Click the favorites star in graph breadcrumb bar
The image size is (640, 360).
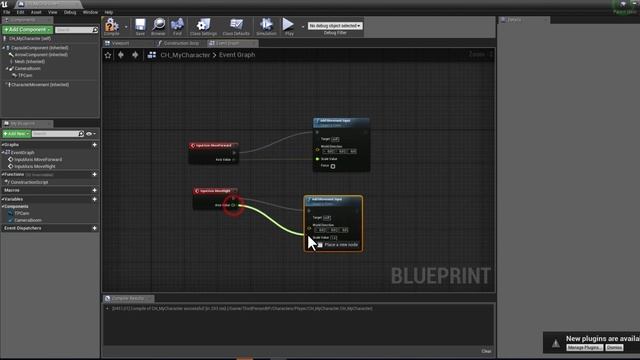click(108, 55)
